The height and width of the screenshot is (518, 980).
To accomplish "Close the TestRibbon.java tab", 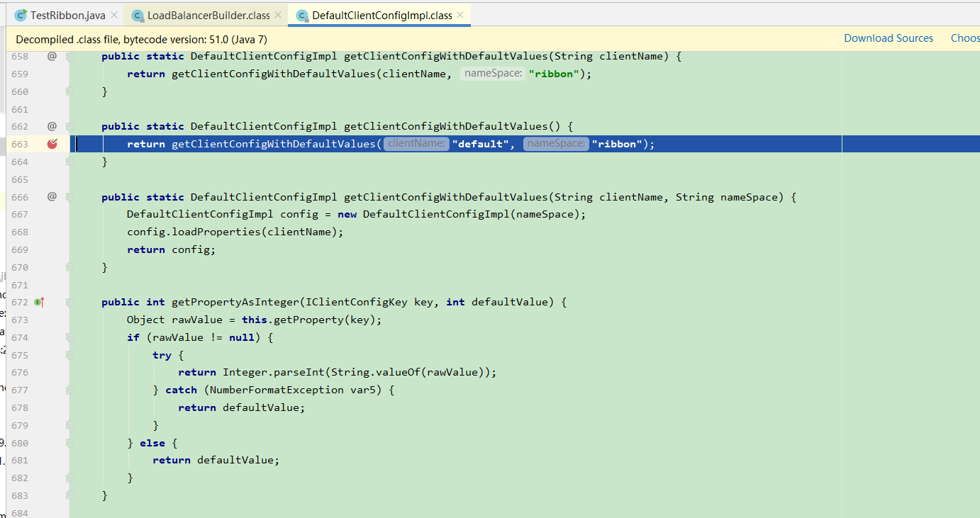I will [x=113, y=15].
